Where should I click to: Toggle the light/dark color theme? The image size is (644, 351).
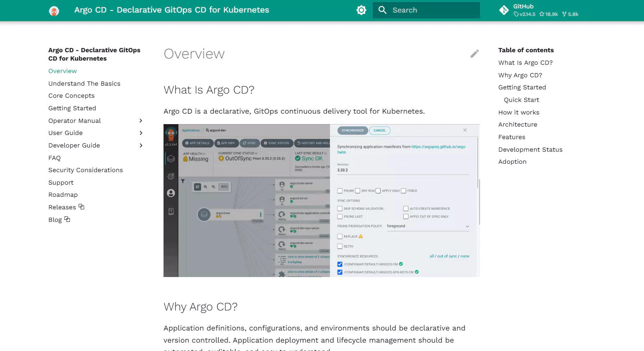pos(361,10)
